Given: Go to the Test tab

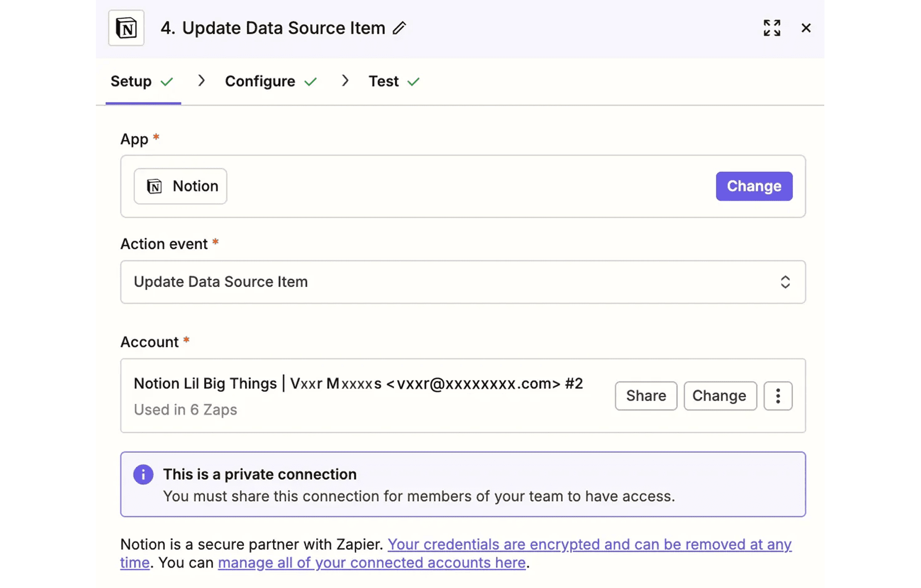Looking at the screenshot, I should point(394,81).
